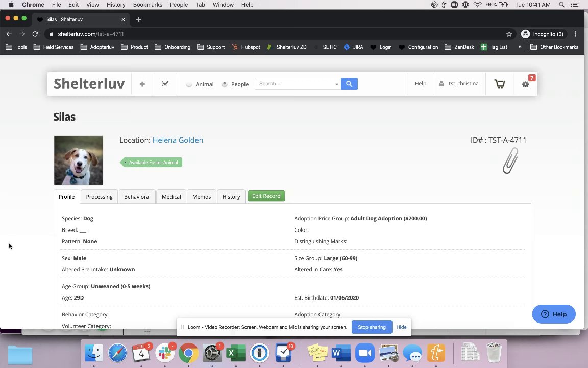Viewport: 588px width, 368px height.
Task: Click the Help link in Shelterluv header
Action: 421,84
